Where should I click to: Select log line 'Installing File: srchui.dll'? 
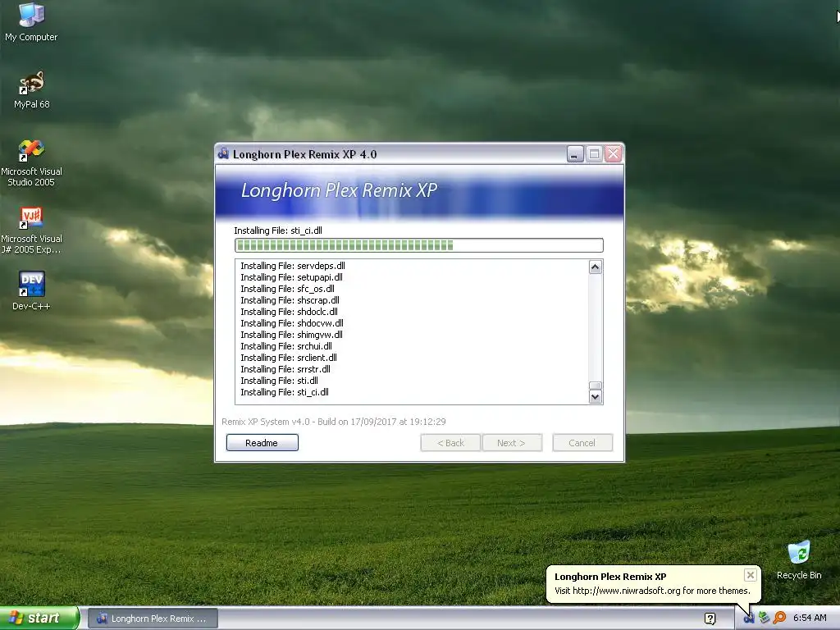point(286,346)
